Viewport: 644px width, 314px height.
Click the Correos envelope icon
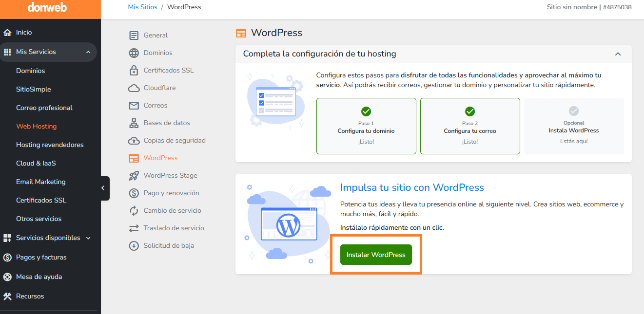click(x=134, y=106)
